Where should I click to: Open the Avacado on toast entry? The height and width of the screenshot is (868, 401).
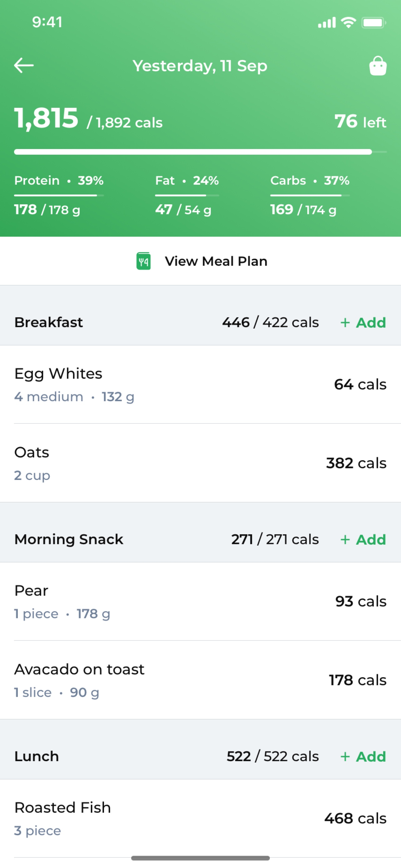tap(200, 680)
